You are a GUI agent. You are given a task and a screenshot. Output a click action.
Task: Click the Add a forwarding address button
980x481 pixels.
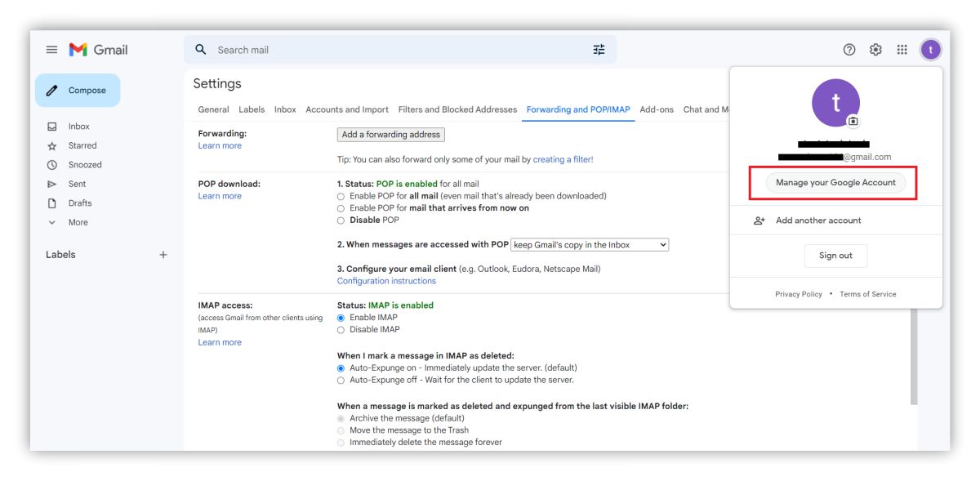tap(390, 135)
